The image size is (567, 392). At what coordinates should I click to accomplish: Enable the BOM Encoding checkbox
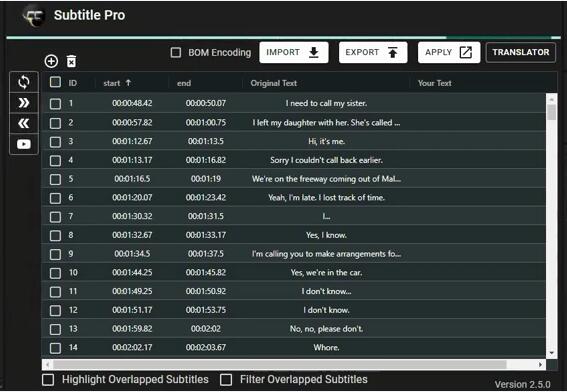pos(176,52)
